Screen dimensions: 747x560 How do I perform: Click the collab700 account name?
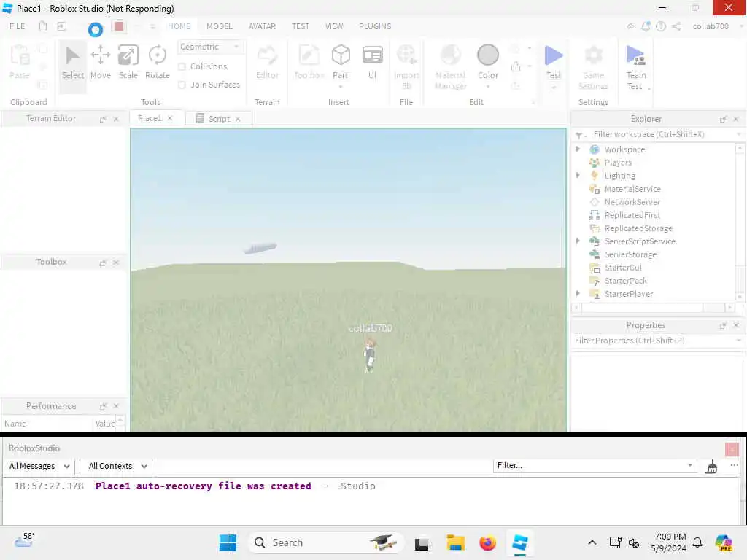point(711,27)
